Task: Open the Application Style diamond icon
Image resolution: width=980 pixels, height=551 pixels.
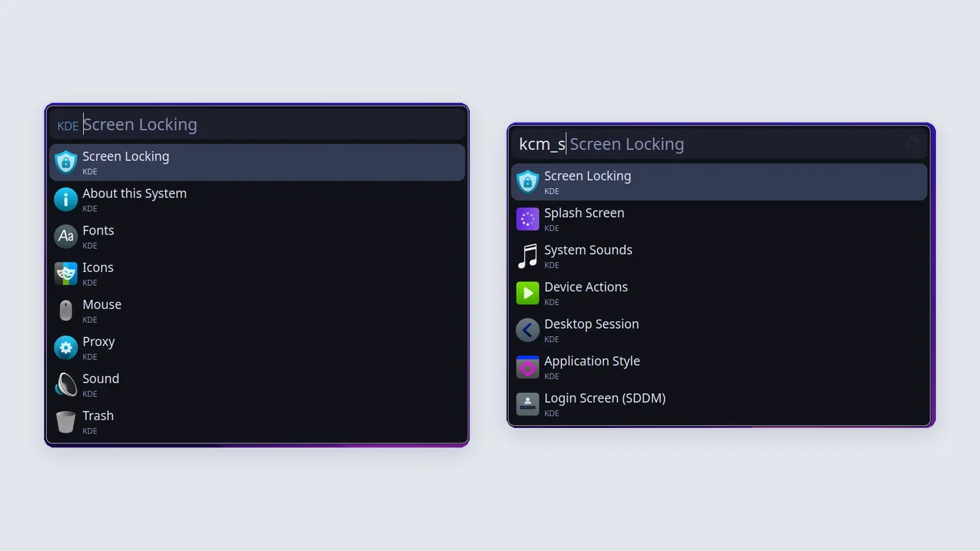Action: [527, 367]
